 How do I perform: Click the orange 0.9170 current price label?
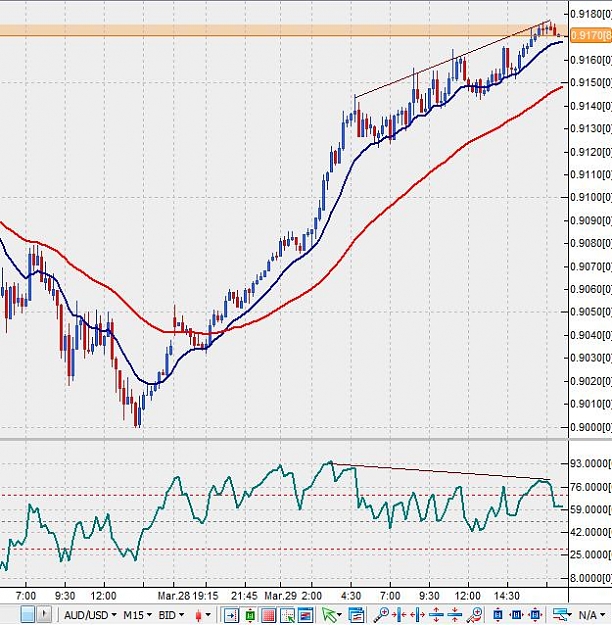coord(591,35)
